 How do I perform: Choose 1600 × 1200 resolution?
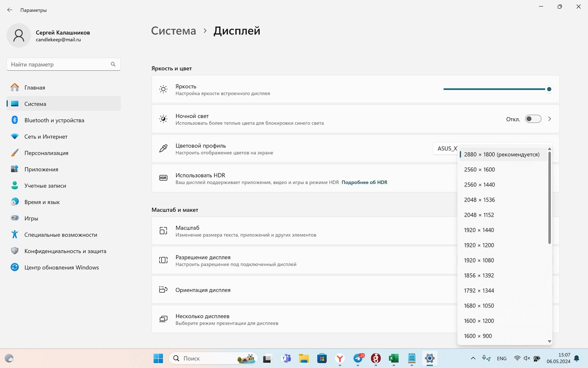[x=503, y=321]
